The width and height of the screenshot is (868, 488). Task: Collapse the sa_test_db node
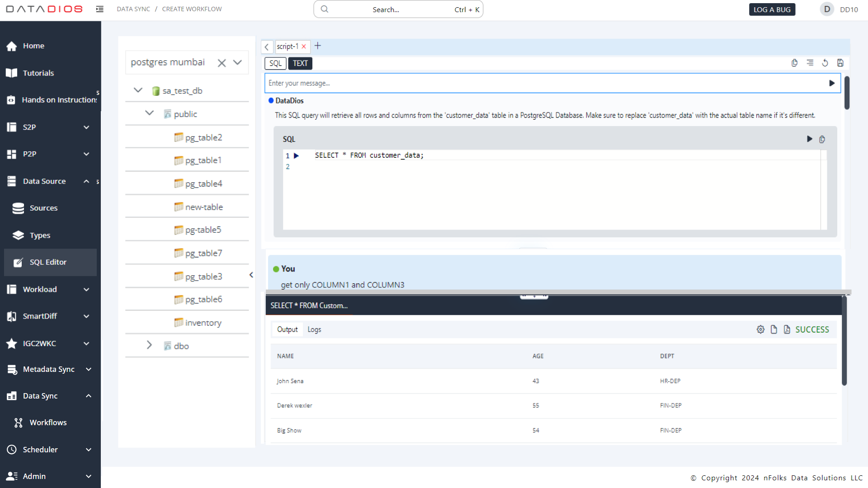(138, 90)
